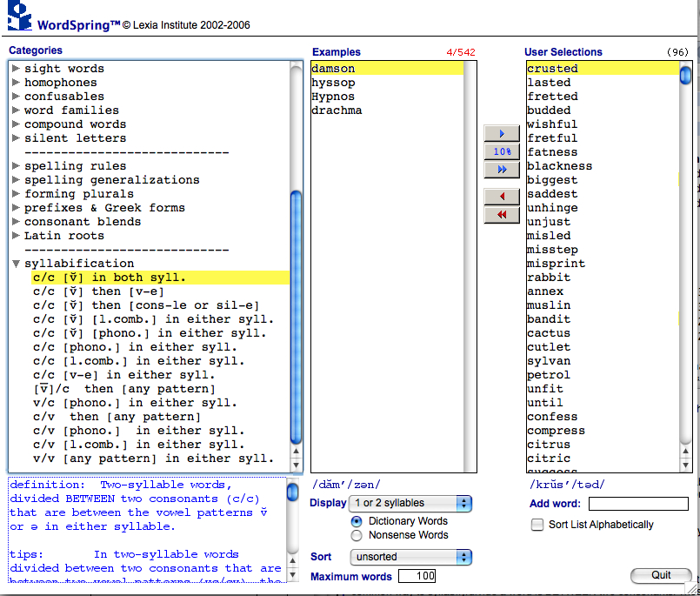Click the Quit button
Screen dimensions: 700x596
click(661, 575)
